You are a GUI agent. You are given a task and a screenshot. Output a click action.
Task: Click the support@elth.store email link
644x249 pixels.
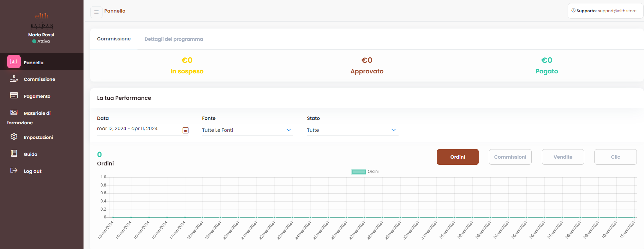click(x=617, y=11)
